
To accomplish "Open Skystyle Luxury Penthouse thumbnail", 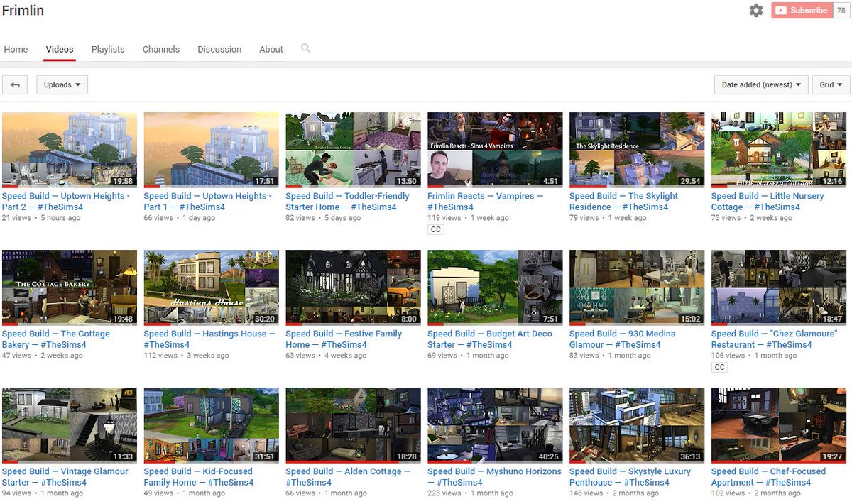I will coord(637,425).
